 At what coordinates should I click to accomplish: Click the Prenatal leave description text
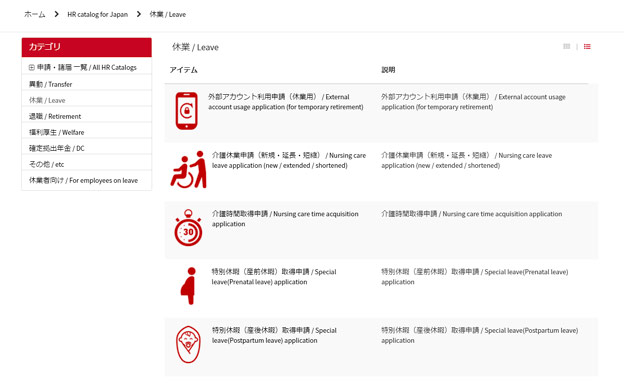pyautogui.click(x=474, y=277)
